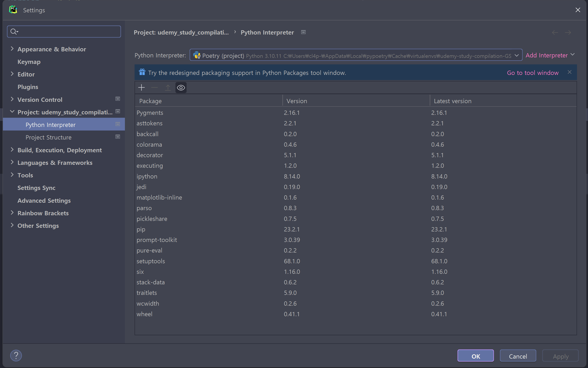The image size is (588, 368).
Task: Expand Rainbow Brackets section
Action: [x=12, y=212]
